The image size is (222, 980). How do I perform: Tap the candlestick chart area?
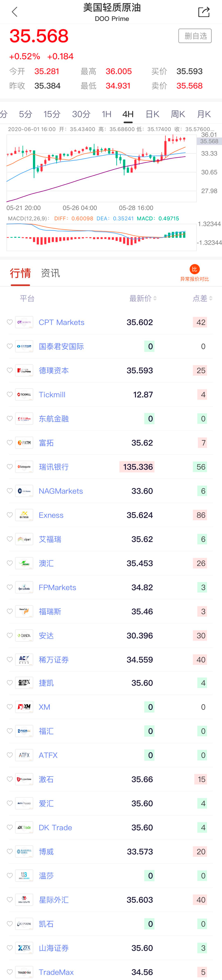coord(101,168)
